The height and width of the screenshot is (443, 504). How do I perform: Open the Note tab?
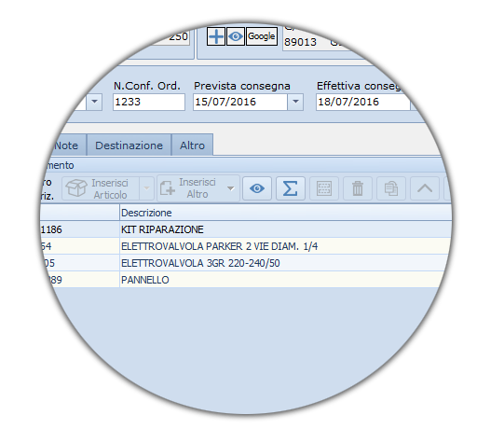pos(66,145)
